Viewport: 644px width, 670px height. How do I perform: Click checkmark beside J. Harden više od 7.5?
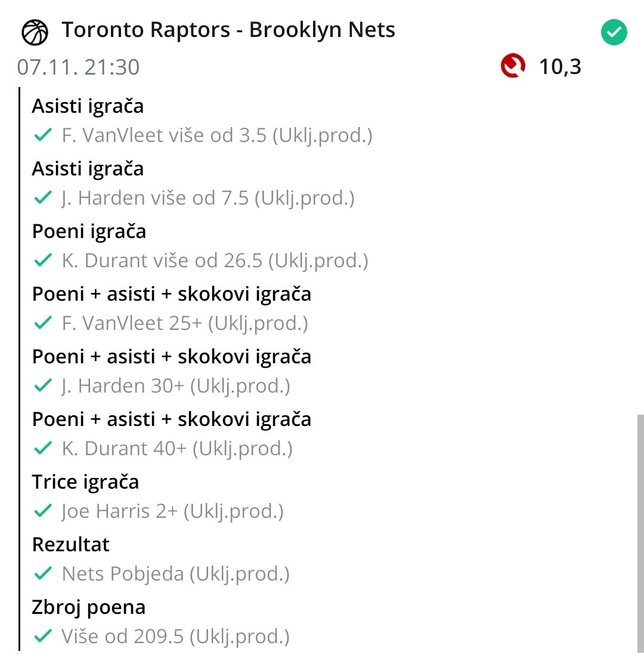click(x=43, y=198)
